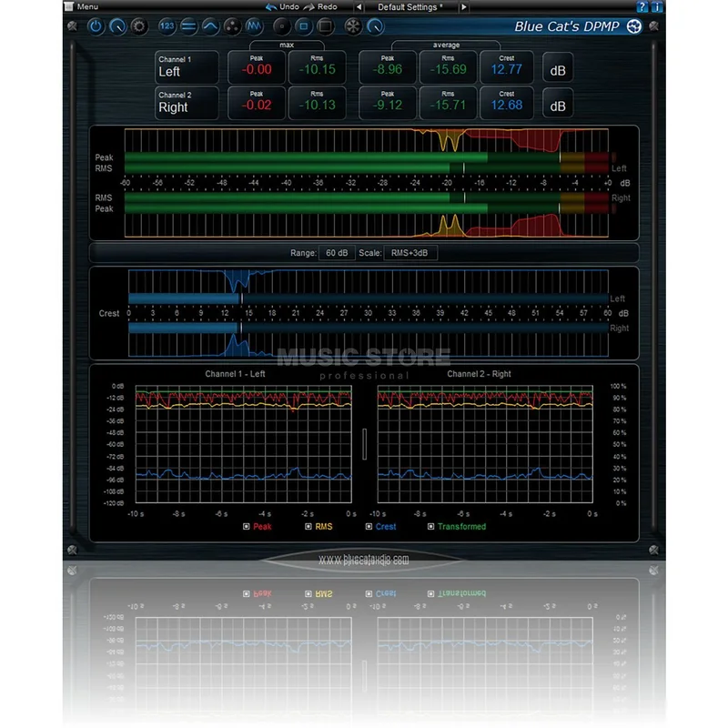Open the help question mark icon

click(x=642, y=6)
